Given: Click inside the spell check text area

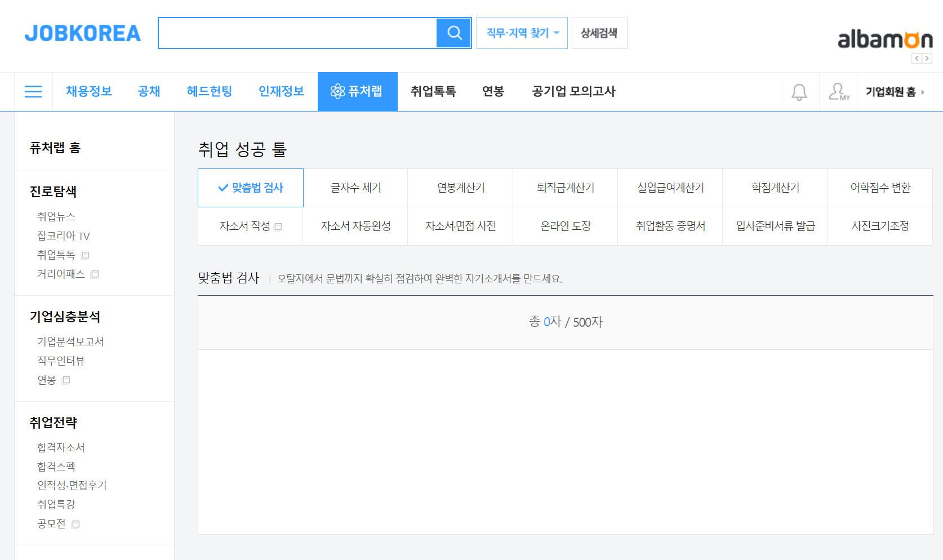Looking at the screenshot, I should point(566,442).
